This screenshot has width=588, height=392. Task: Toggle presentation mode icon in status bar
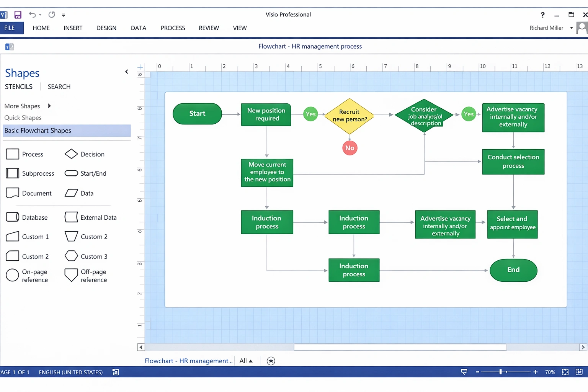[464, 372]
